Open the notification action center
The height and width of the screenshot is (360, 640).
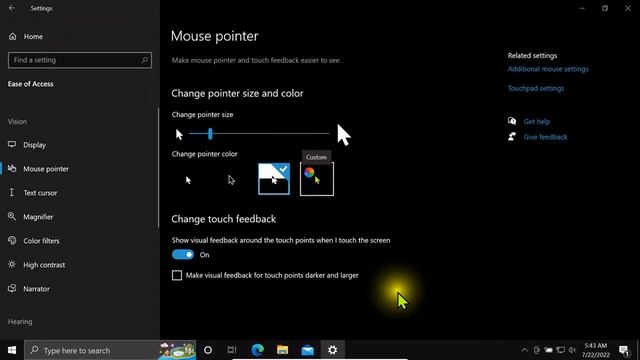(x=624, y=350)
